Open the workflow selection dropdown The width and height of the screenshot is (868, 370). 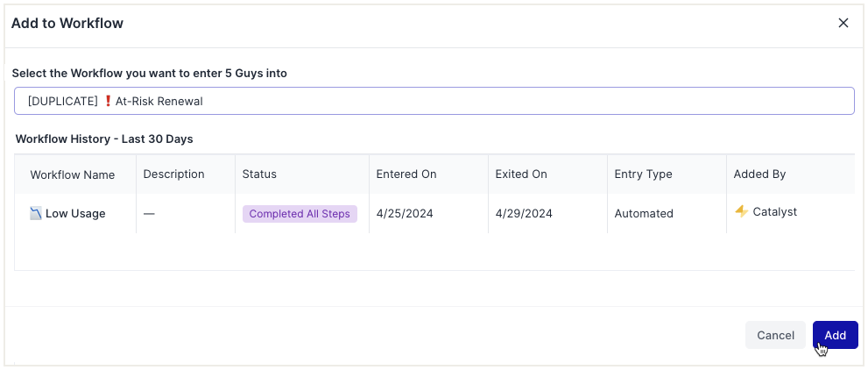434,101
